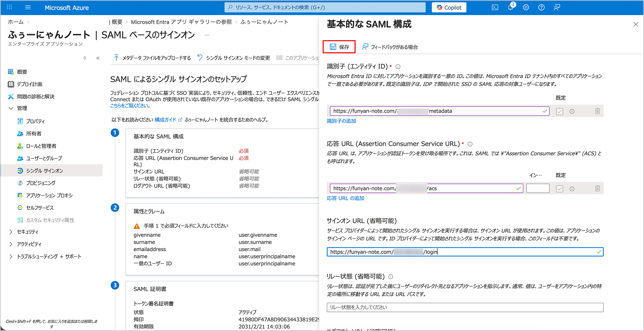Screen dimensions: 644x331
Task: Click the リレー状態 input field
Action: pos(465,307)
